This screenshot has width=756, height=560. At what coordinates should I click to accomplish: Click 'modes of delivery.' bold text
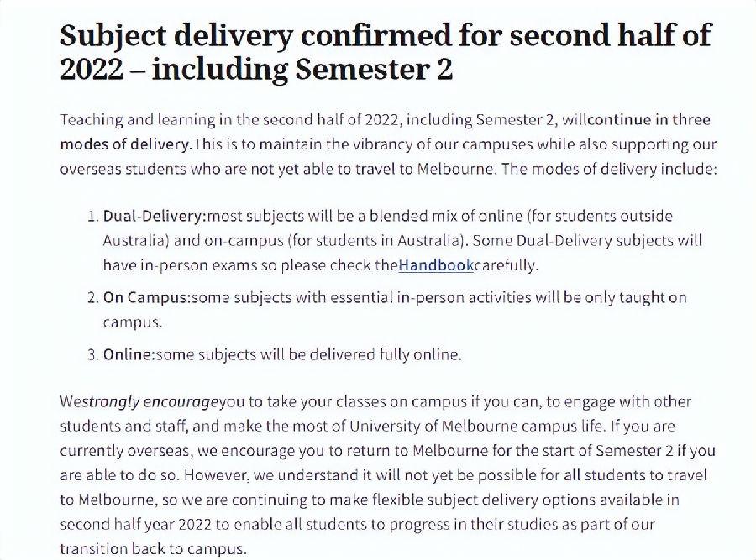tap(126, 144)
